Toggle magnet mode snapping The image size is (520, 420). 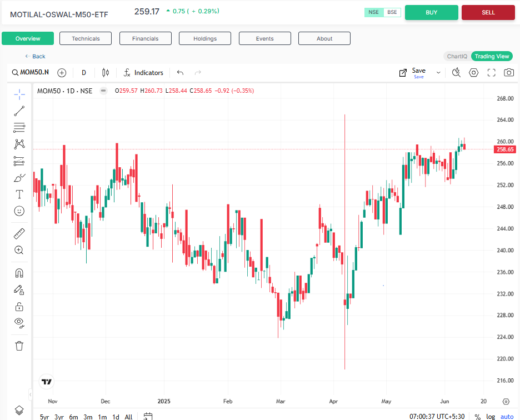tap(19, 273)
